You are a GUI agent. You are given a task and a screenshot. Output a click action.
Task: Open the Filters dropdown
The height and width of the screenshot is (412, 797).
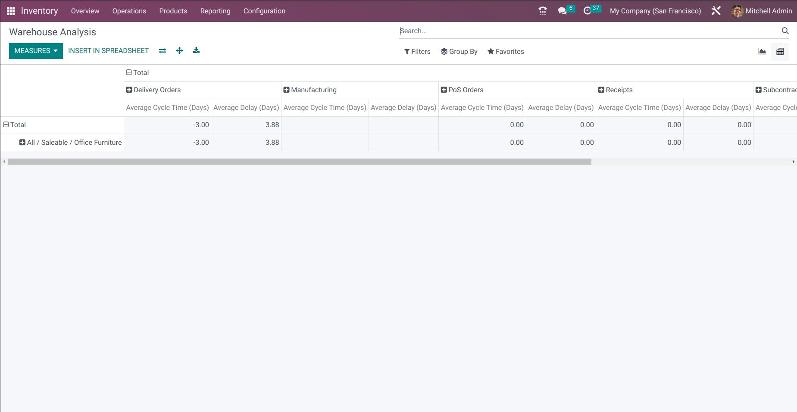tap(417, 51)
